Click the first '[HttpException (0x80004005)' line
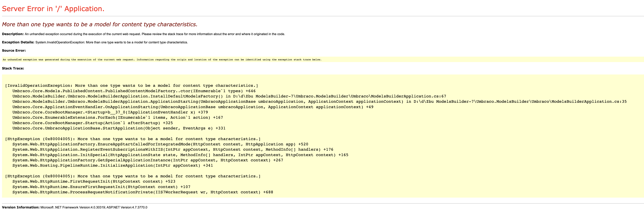 pos(133,139)
